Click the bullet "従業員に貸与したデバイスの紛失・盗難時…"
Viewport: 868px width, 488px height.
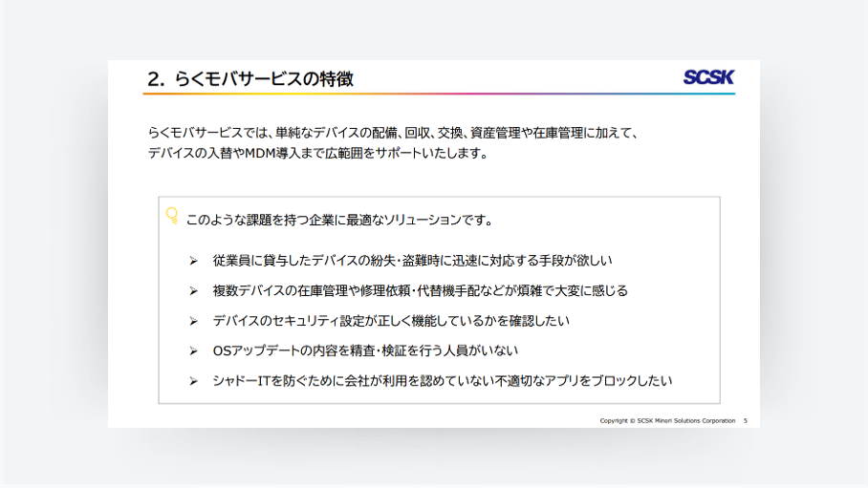coord(412,261)
